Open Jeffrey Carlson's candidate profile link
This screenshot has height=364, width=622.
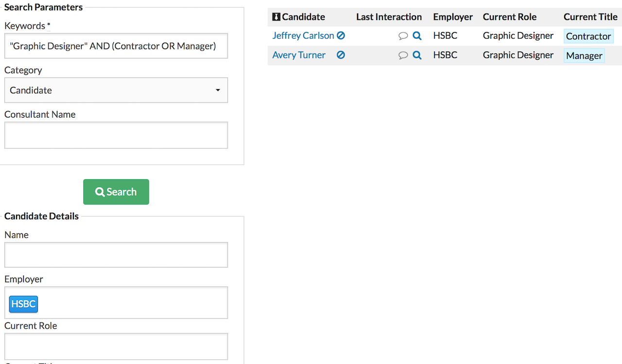pyautogui.click(x=303, y=35)
